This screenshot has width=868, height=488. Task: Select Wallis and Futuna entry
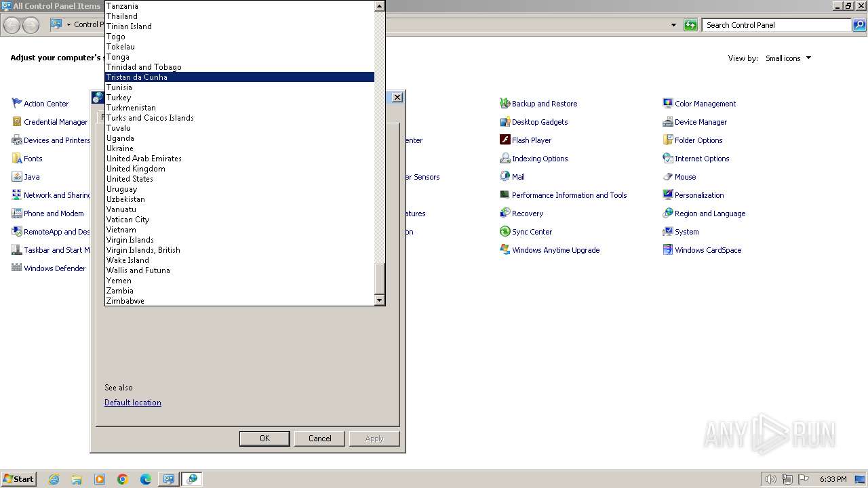click(239, 270)
